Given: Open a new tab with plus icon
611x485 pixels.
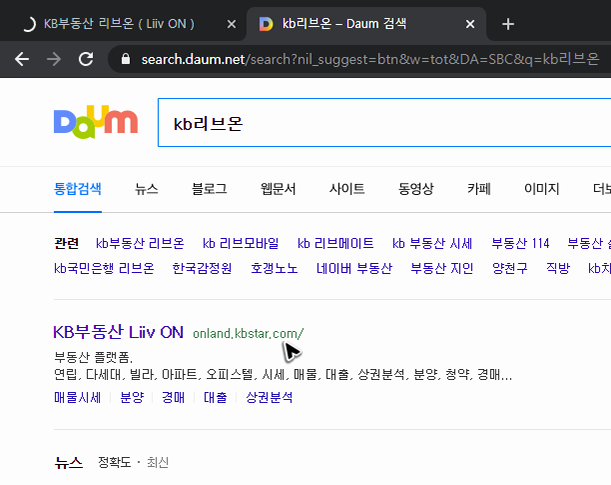Looking at the screenshot, I should tap(508, 24).
